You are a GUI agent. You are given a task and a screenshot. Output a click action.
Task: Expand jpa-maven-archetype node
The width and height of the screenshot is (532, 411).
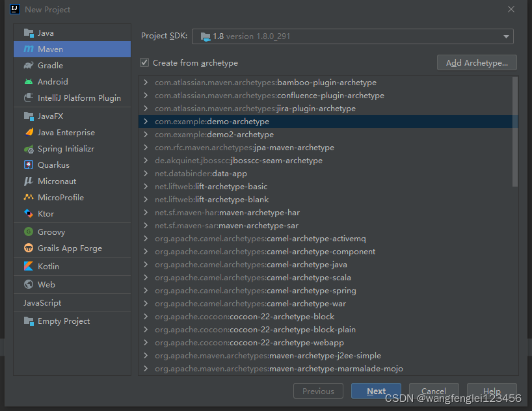146,147
